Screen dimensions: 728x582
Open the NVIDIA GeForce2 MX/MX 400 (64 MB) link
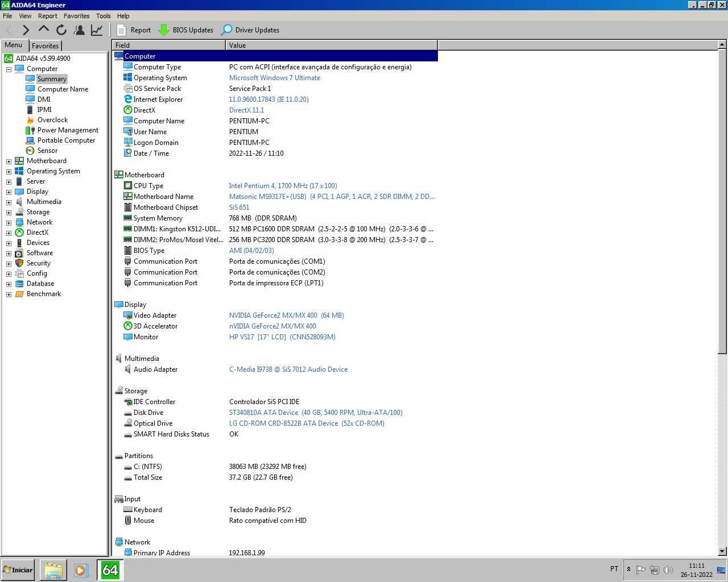(x=286, y=315)
